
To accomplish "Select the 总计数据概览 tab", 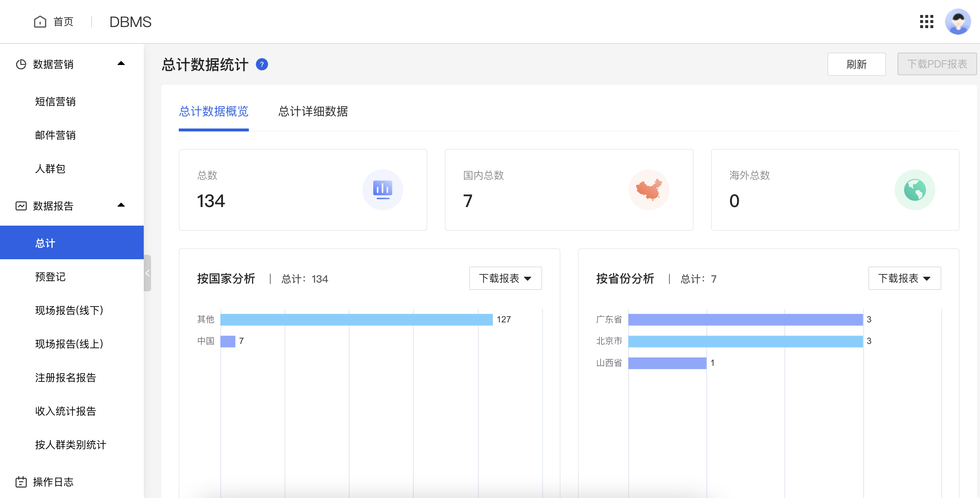I will (x=214, y=112).
